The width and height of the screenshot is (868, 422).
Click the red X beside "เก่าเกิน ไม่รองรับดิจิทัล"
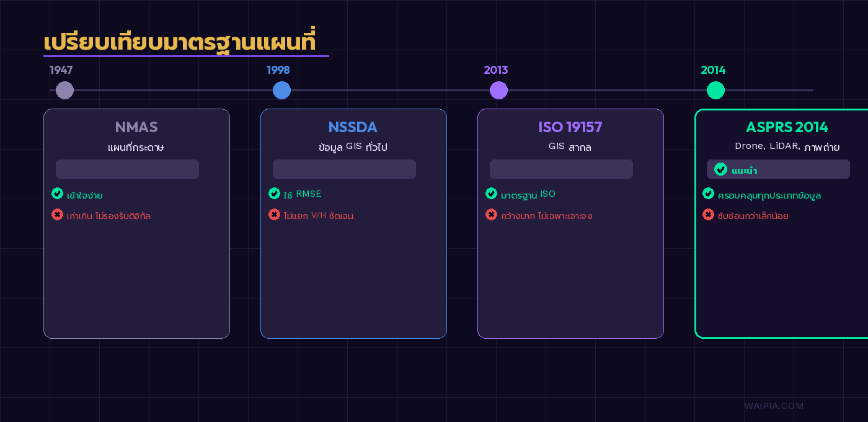point(57,215)
